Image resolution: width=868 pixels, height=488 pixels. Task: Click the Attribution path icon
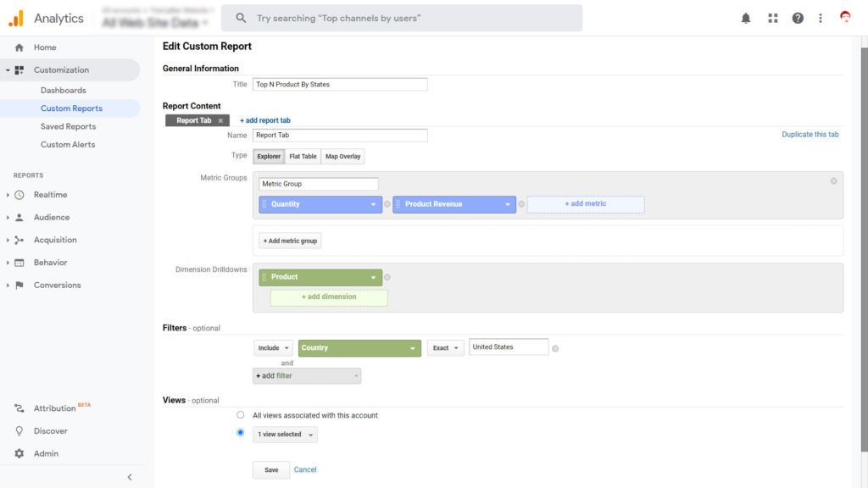coord(19,408)
